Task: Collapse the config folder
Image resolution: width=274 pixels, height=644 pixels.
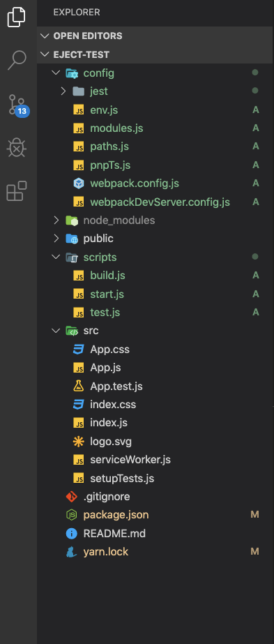Action: coord(56,73)
